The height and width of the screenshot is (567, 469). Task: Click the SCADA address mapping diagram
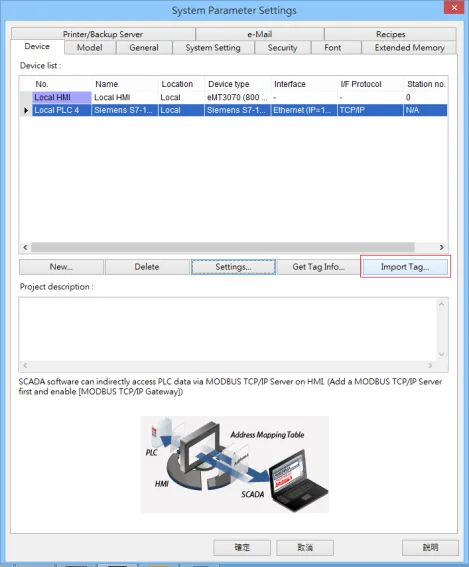pos(235,464)
